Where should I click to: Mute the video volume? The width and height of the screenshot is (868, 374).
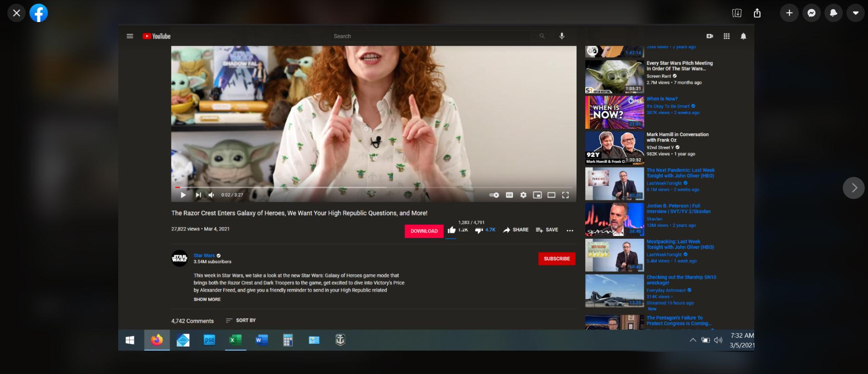211,195
